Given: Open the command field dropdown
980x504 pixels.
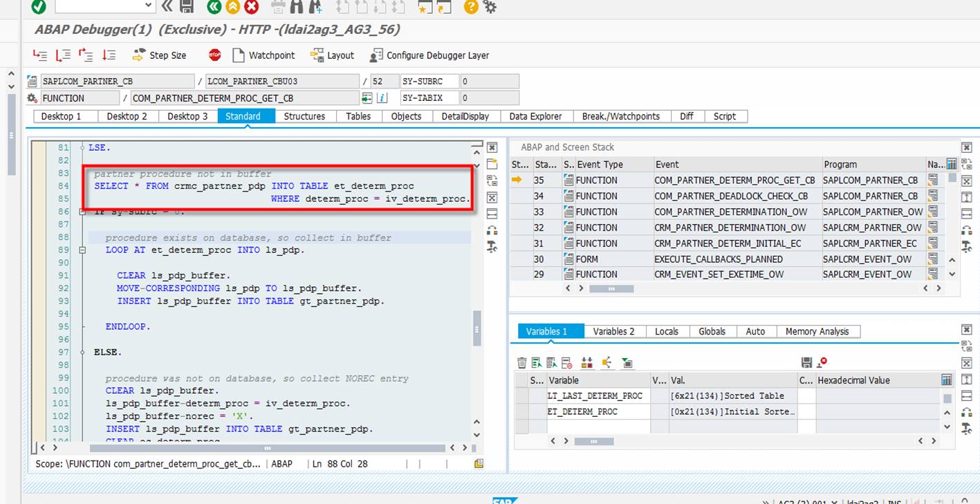Looking at the screenshot, I should click(149, 6).
